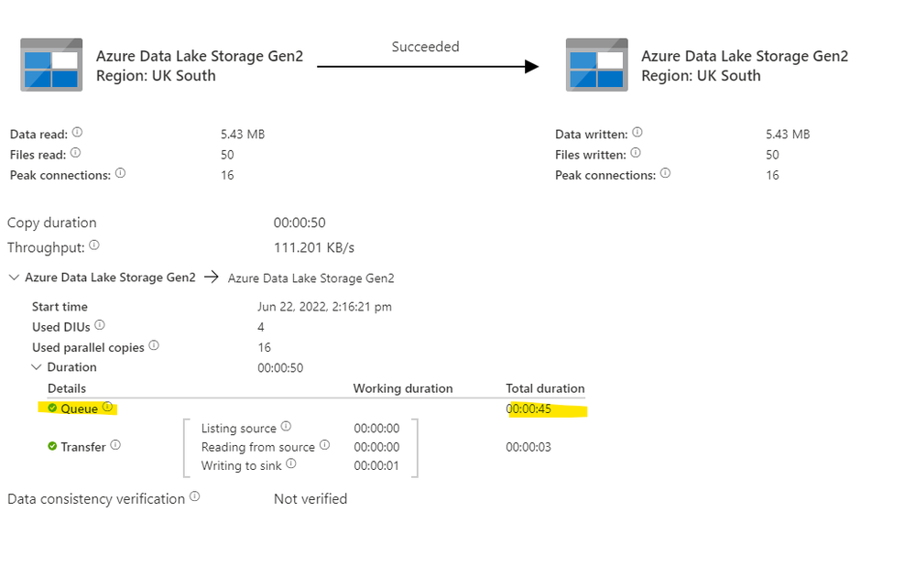The width and height of the screenshot is (915, 588).
Task: Click info icon beside sink Peak connections
Action: click(x=665, y=173)
